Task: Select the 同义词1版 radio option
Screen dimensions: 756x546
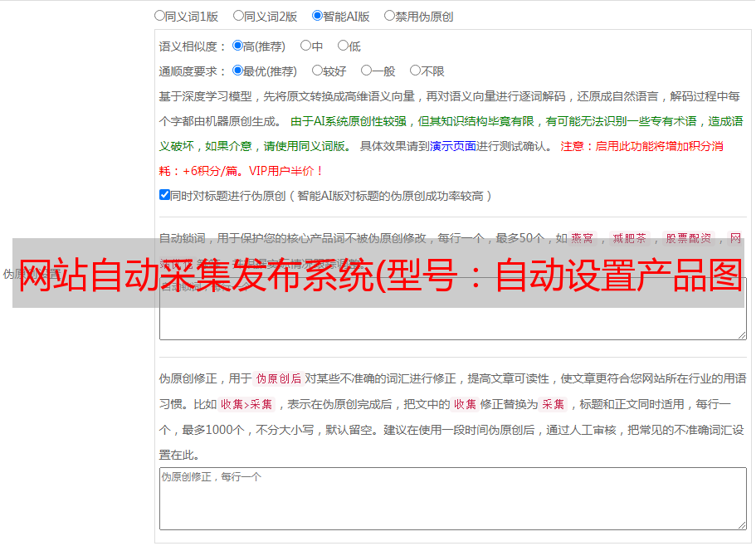Action: 159,16
